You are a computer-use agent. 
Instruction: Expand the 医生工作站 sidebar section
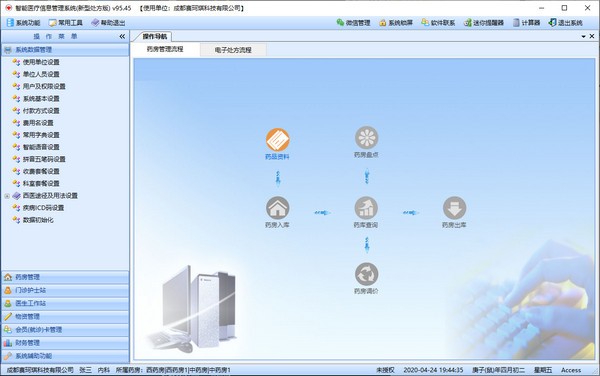pyautogui.click(x=65, y=303)
